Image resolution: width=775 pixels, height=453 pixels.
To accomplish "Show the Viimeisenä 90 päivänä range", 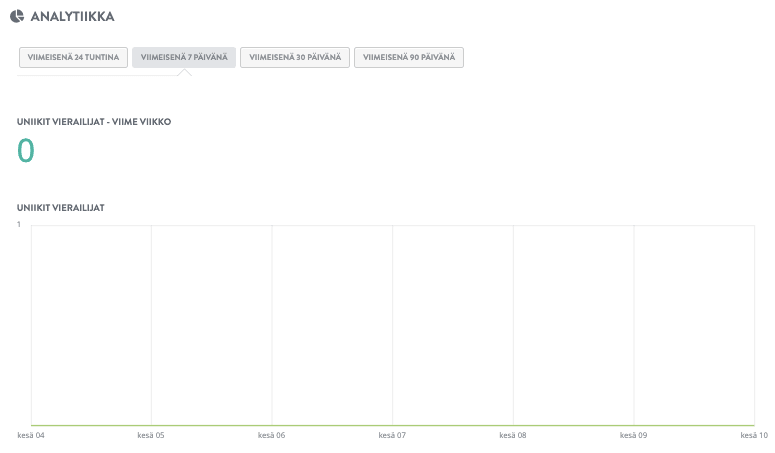I will coord(409,57).
